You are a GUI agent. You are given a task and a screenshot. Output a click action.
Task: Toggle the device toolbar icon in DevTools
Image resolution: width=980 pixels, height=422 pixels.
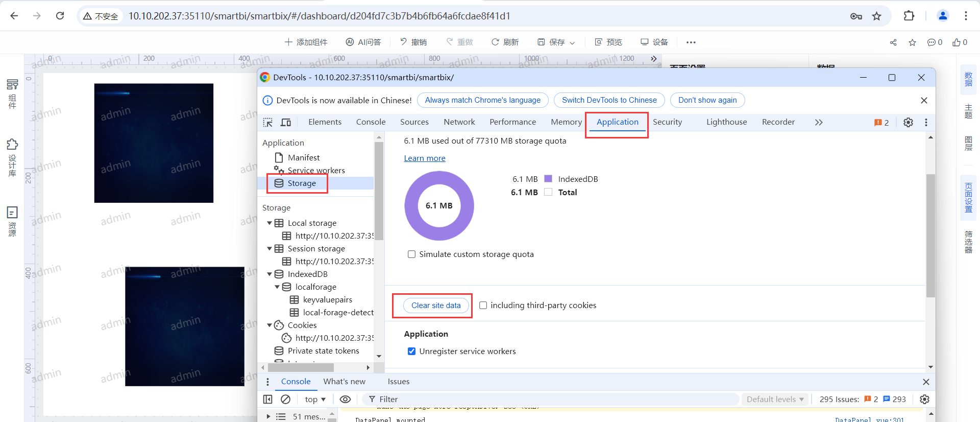point(286,122)
